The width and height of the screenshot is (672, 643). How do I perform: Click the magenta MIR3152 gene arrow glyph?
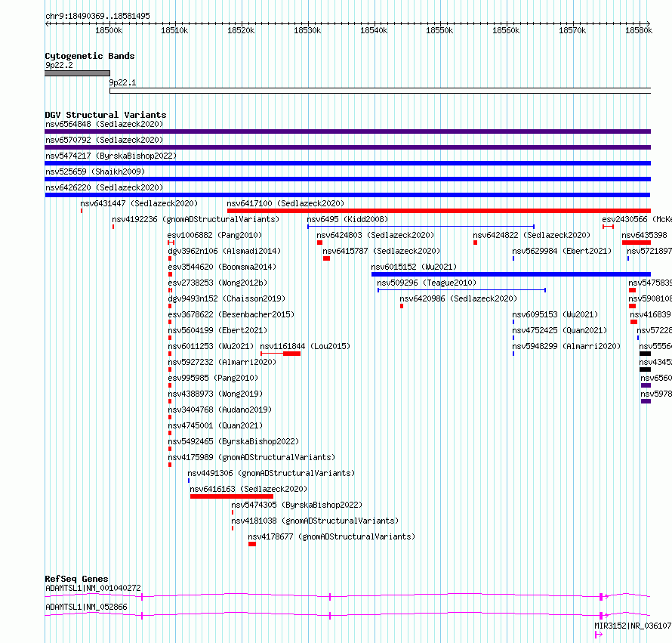599,635
